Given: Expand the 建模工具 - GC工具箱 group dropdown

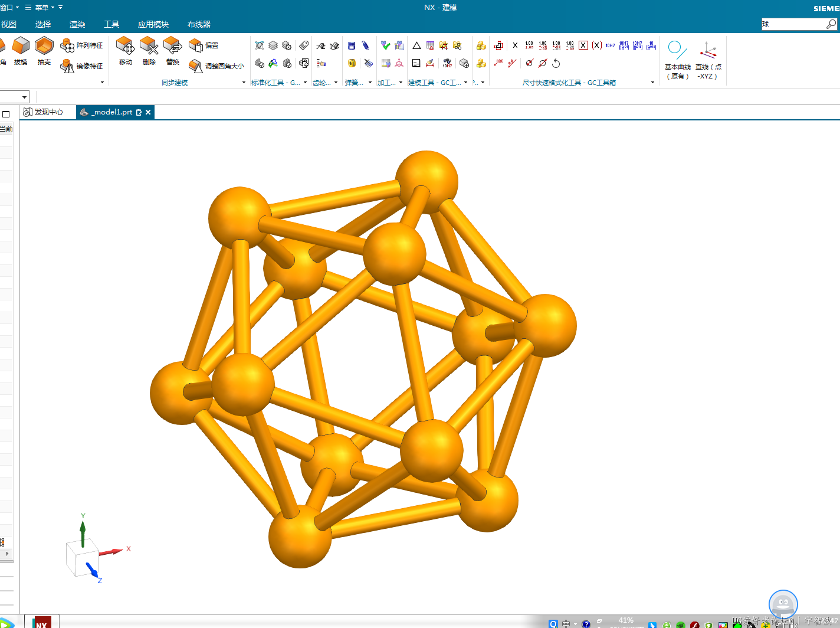Looking at the screenshot, I should pyautogui.click(x=466, y=83).
